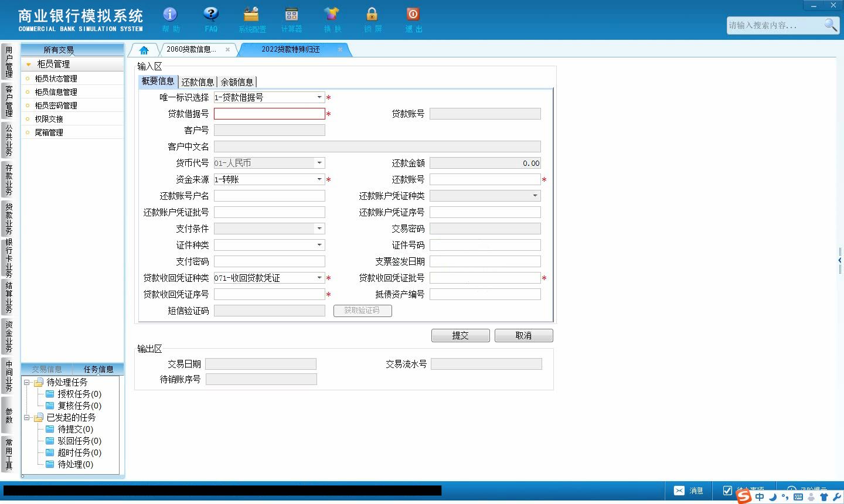The height and width of the screenshot is (504, 844).
Task: Toggle the Sogou punctuation mode icon
Action: (785, 497)
